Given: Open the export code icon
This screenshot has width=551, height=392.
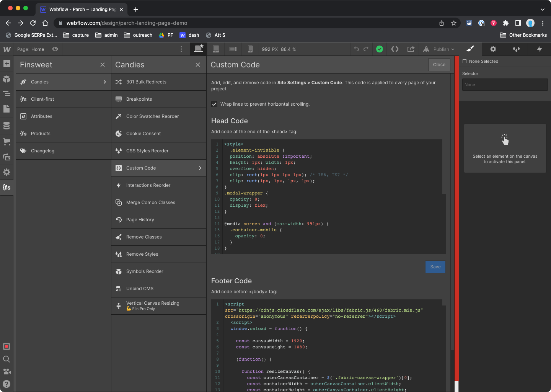Looking at the screenshot, I should pyautogui.click(x=395, y=49).
